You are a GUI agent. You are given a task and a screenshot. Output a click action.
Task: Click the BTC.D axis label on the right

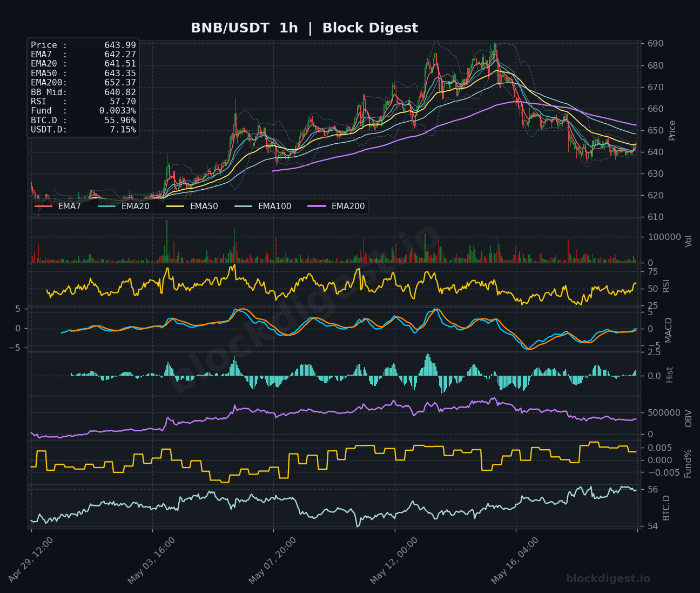coord(666,508)
